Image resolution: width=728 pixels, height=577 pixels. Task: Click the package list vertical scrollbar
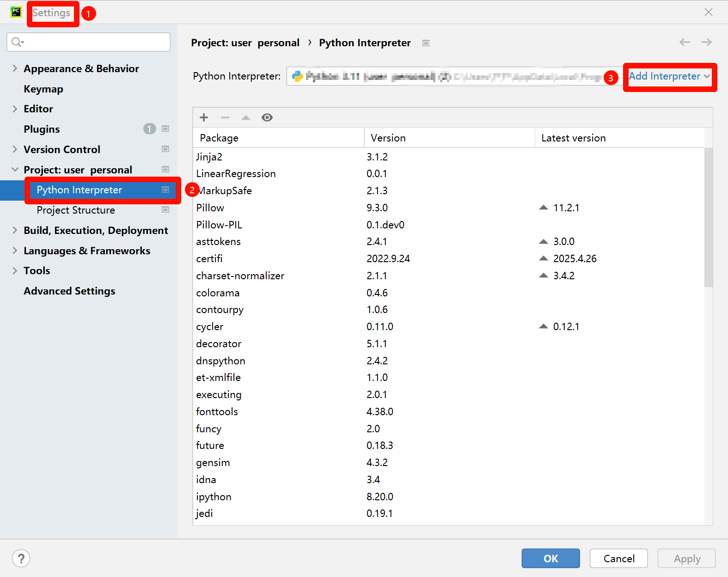tap(708, 217)
